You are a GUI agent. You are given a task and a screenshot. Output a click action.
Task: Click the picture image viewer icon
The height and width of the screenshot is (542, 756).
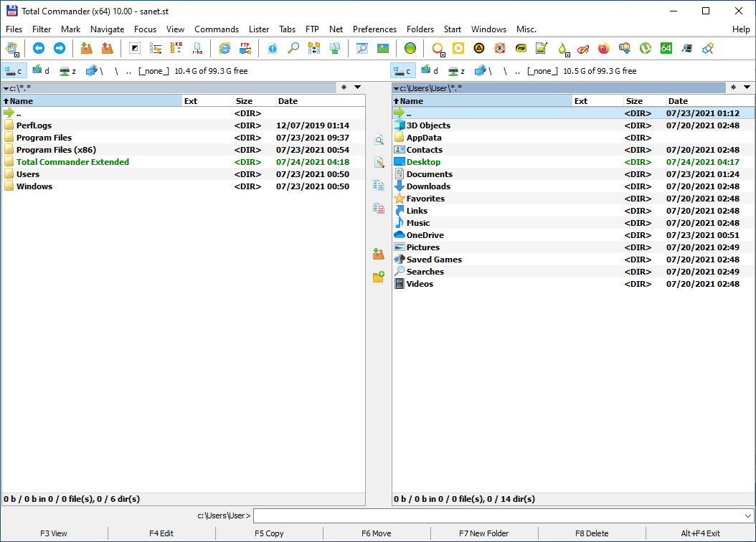383,48
